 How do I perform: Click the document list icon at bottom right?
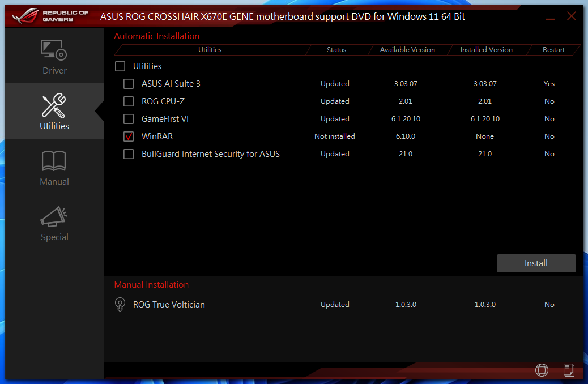point(569,370)
